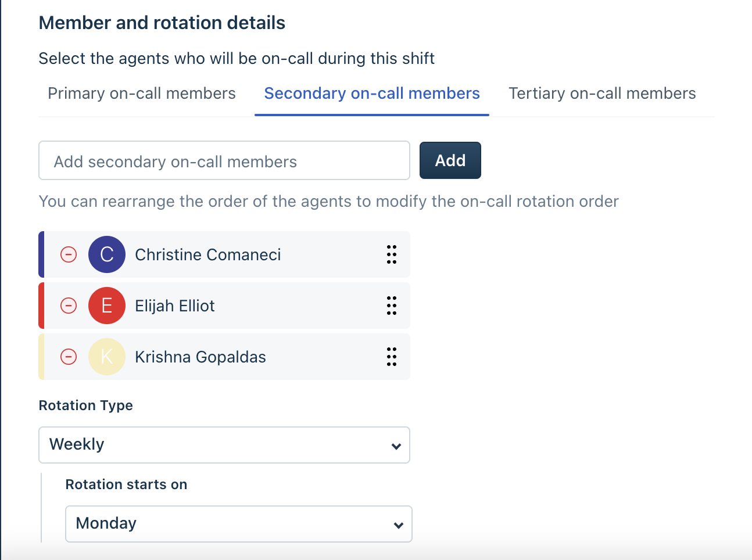
Task: Click Elijah Elliot's red avatar
Action: tap(107, 306)
